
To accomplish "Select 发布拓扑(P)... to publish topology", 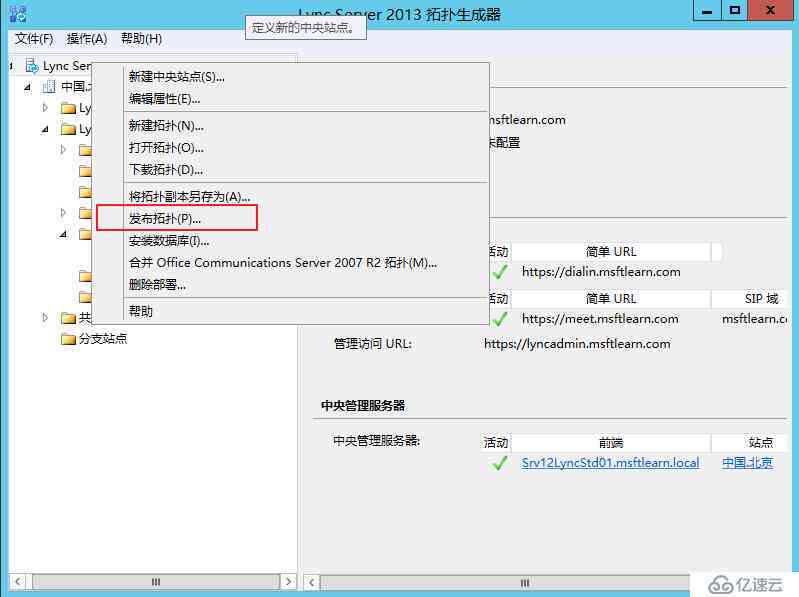I will tap(165, 219).
